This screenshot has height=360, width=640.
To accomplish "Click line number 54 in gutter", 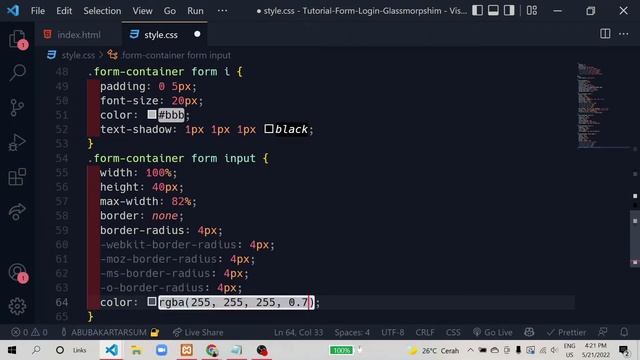I will tap(62, 158).
